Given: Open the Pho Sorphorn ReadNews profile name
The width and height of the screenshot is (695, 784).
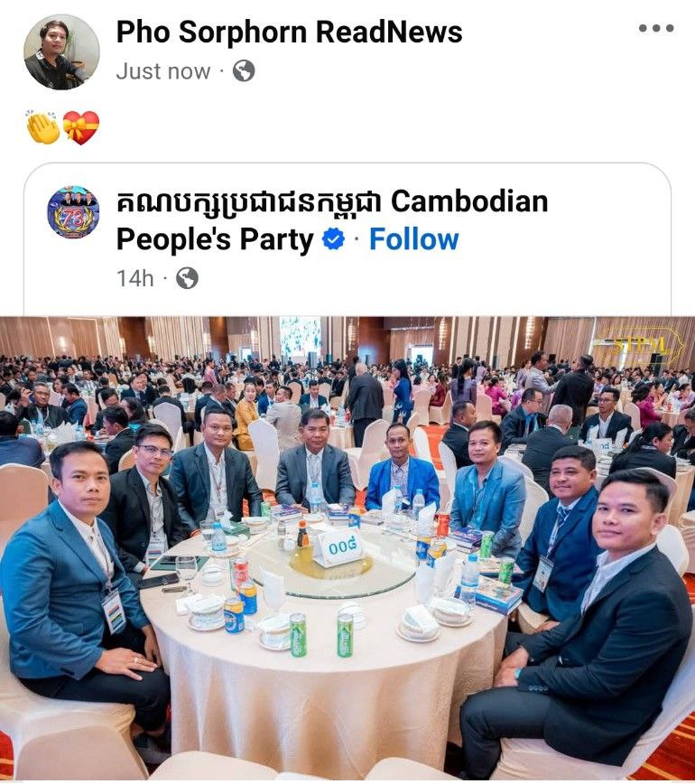Looking at the screenshot, I should 290,32.
